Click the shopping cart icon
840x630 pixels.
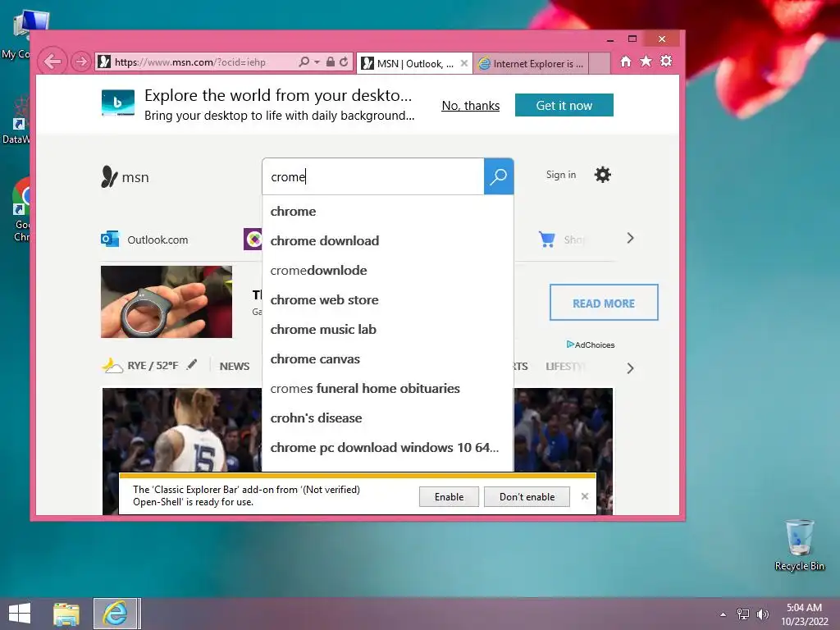click(547, 239)
